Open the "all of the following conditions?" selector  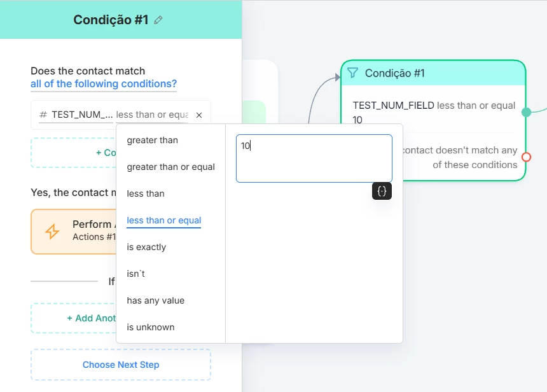[104, 84]
